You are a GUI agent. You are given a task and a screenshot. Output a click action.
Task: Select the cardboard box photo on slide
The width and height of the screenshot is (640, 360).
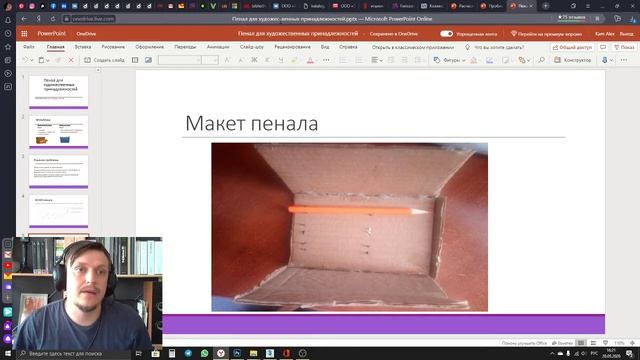pos(349,227)
